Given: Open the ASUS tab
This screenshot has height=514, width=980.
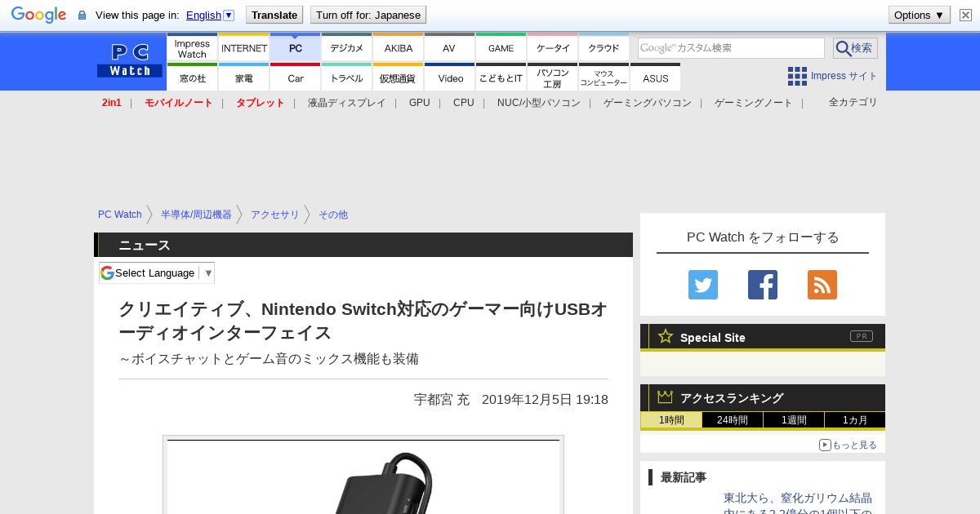Looking at the screenshot, I should (x=655, y=78).
